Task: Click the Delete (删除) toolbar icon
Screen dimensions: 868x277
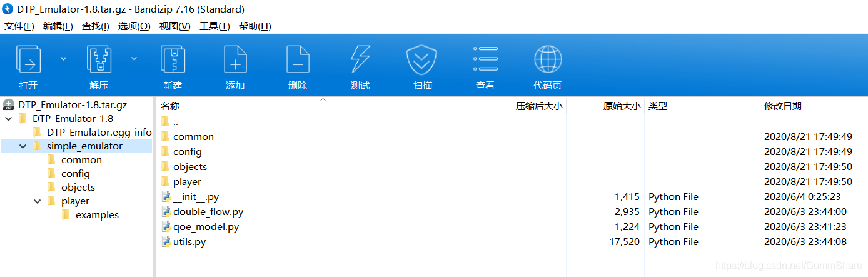Action: pyautogui.click(x=298, y=59)
